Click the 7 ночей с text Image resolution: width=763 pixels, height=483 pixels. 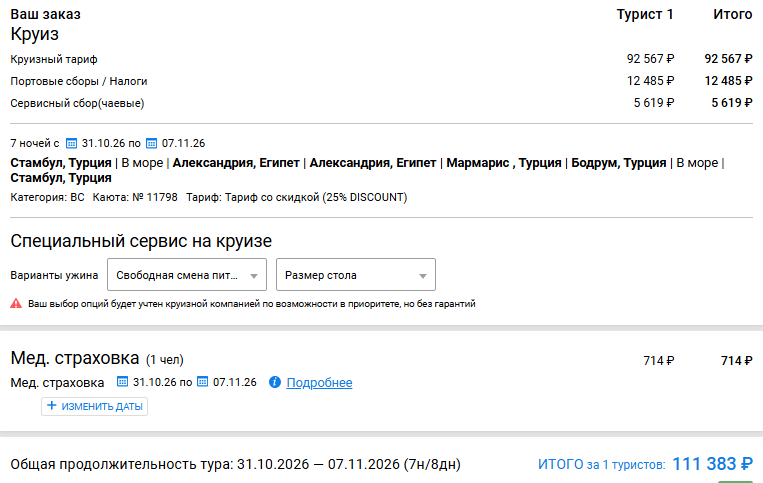pos(35,143)
